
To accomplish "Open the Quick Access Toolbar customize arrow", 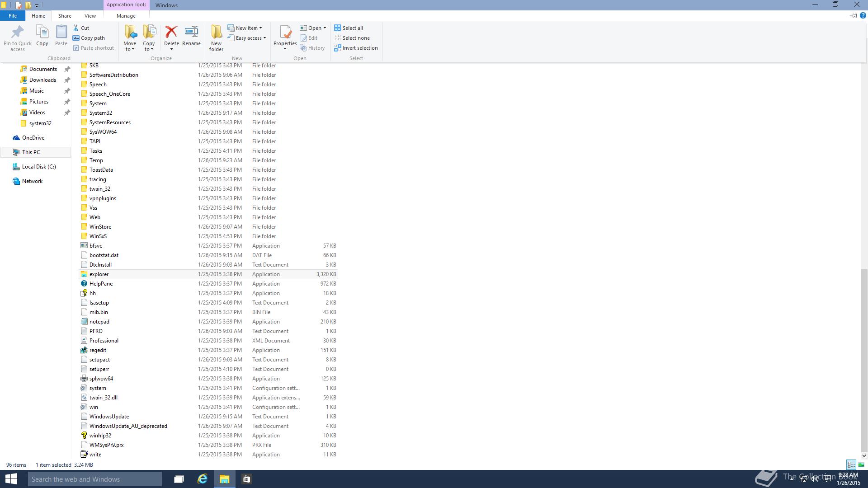I will coord(37,5).
